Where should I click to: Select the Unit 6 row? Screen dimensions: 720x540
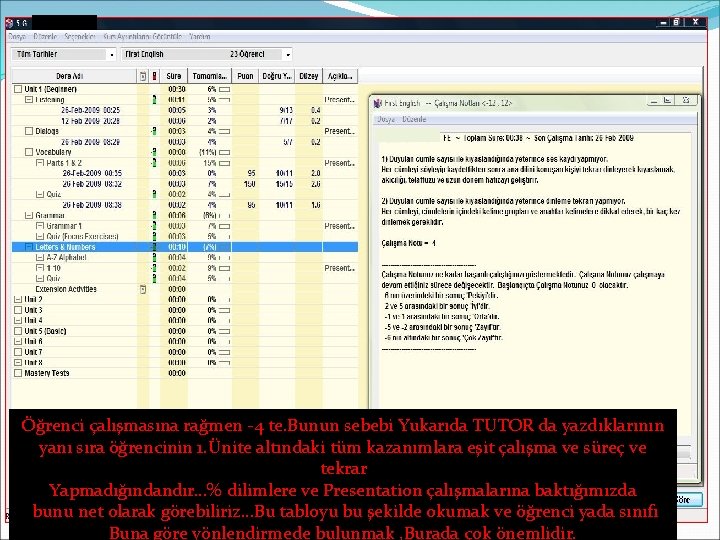pos(185,342)
